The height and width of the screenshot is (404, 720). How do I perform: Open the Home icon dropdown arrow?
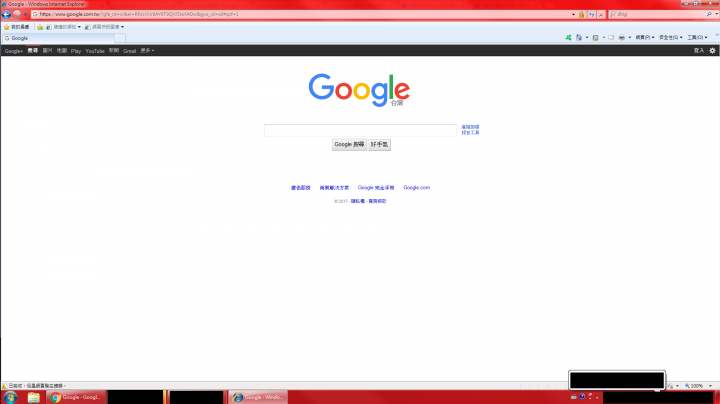(x=587, y=38)
